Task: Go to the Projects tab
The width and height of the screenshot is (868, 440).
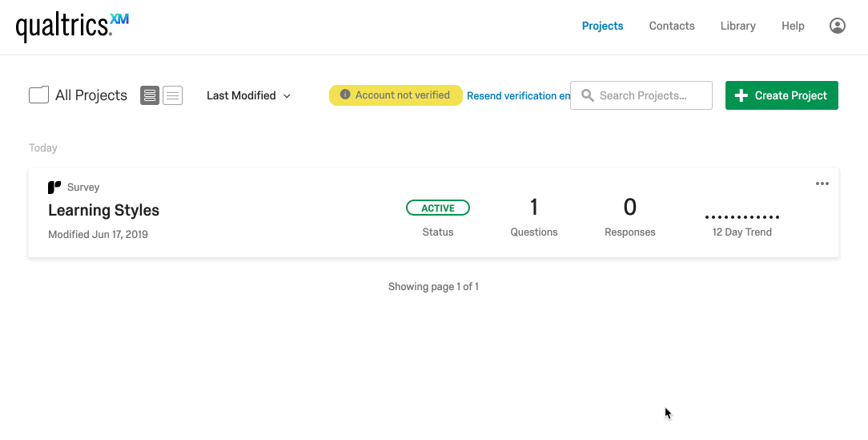Action: click(602, 26)
